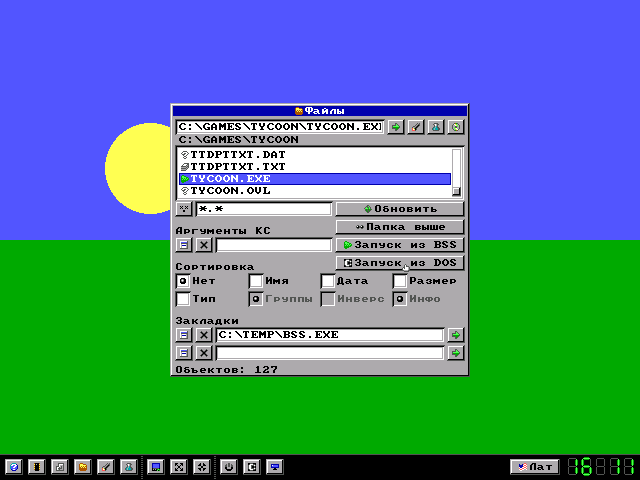Viewport: 640px width, 480px height.
Task: Click the green arrow of the empty bookmark row
Action: pos(456,353)
